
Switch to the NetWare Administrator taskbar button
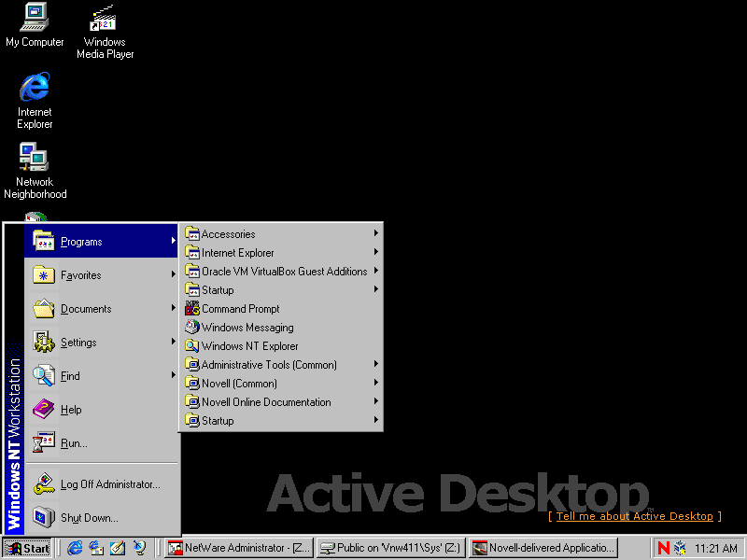coord(240,548)
